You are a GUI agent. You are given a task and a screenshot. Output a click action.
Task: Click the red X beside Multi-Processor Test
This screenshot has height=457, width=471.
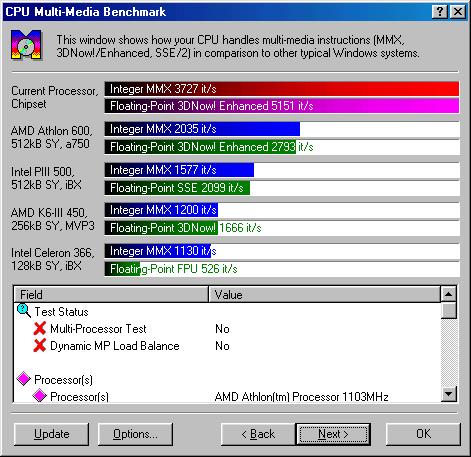coord(40,328)
